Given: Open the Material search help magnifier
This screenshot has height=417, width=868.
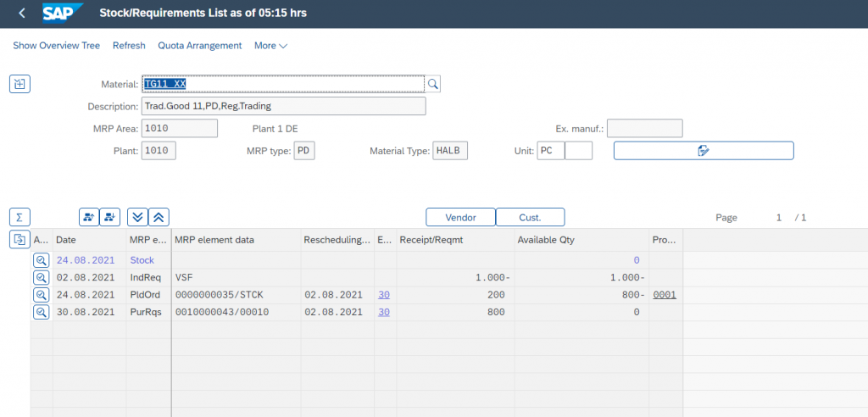Looking at the screenshot, I should 433,84.
